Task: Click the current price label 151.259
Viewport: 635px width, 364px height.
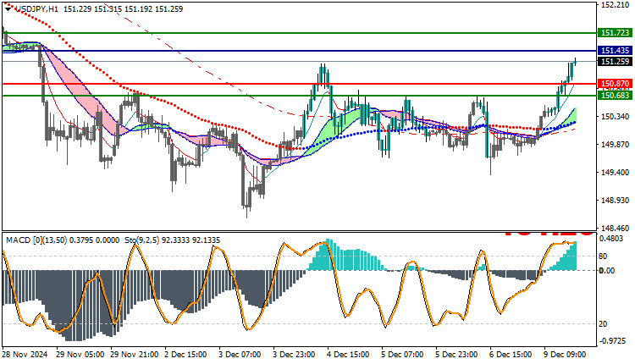Action: (615, 62)
